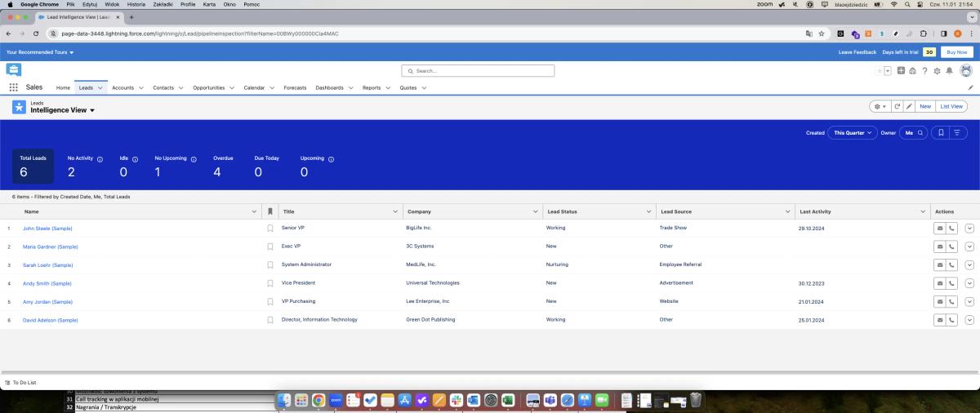
Task: Click the Owner Me lookup field
Action: click(914, 132)
